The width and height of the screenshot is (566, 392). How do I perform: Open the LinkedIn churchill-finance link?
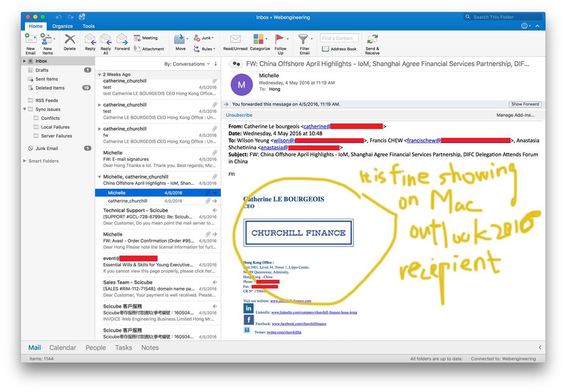314,312
